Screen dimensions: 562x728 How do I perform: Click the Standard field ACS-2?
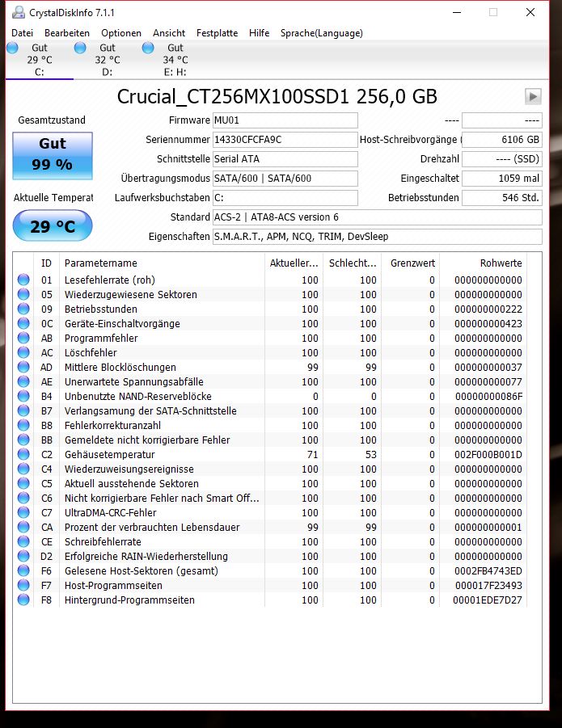[377, 217]
